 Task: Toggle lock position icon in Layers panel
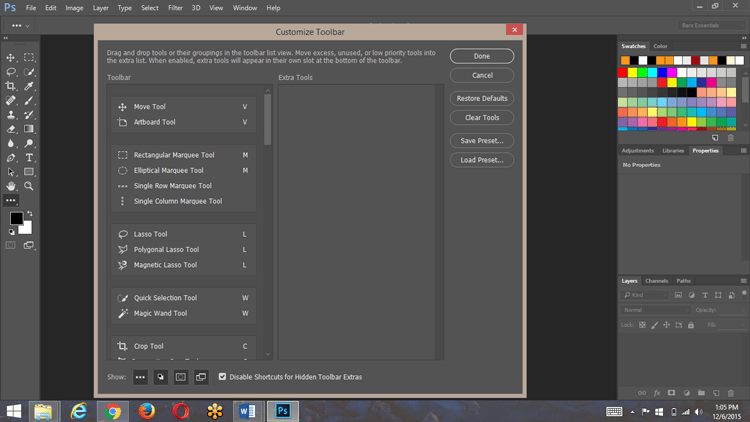click(x=666, y=325)
